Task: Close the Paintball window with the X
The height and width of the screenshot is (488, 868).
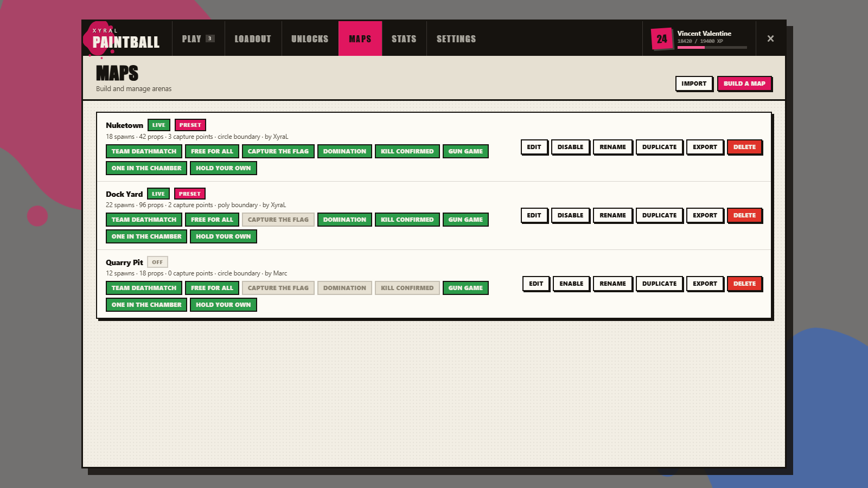Action: pos(770,38)
